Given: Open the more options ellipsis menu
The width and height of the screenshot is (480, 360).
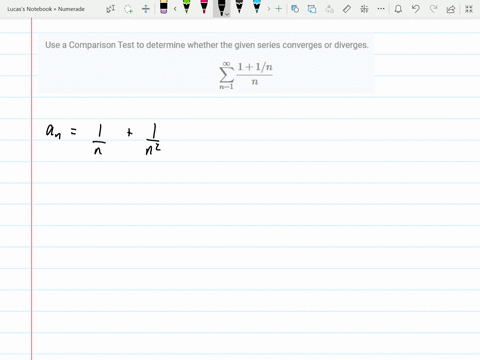Looking at the screenshot, I should tap(381, 9).
